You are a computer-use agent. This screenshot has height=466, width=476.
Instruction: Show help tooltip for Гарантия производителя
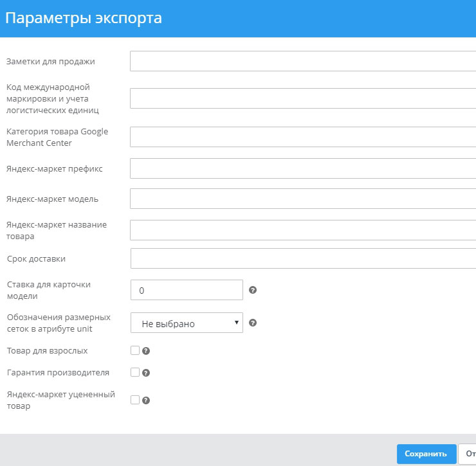pos(146,372)
